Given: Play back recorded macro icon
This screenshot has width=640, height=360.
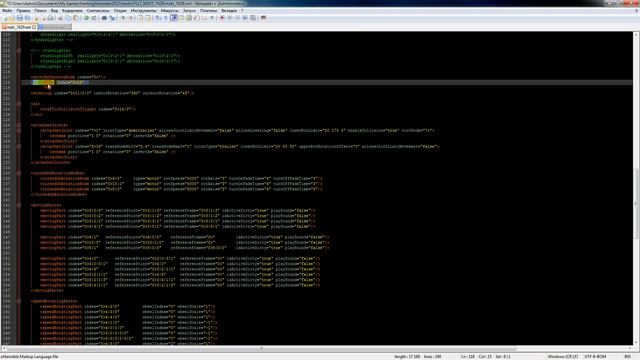Looking at the screenshot, I should [237, 18].
